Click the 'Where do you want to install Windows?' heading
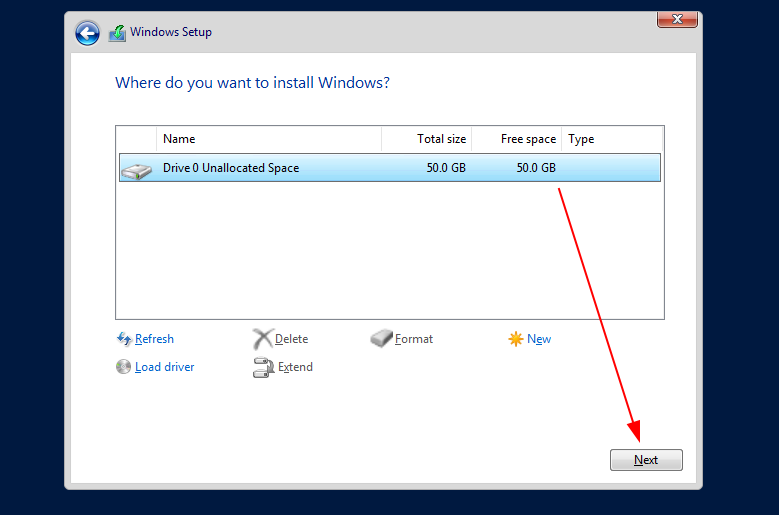This screenshot has width=779, height=515. (x=252, y=82)
